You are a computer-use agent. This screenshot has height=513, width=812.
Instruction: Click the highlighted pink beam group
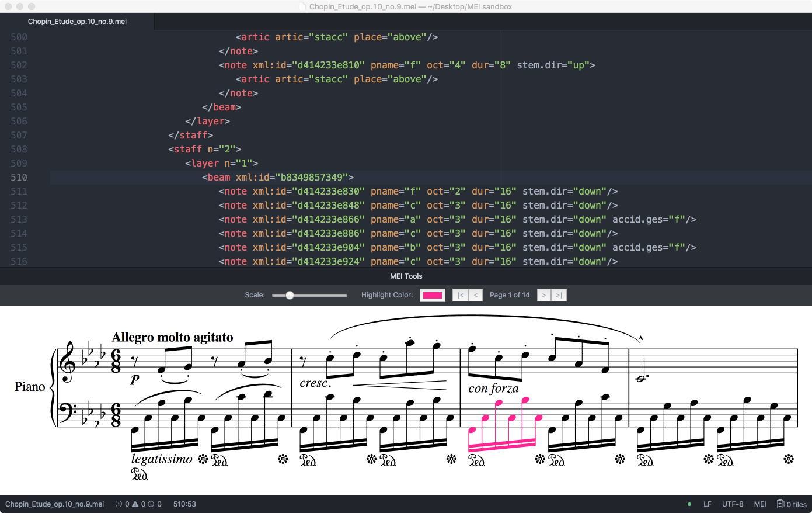pyautogui.click(x=505, y=424)
